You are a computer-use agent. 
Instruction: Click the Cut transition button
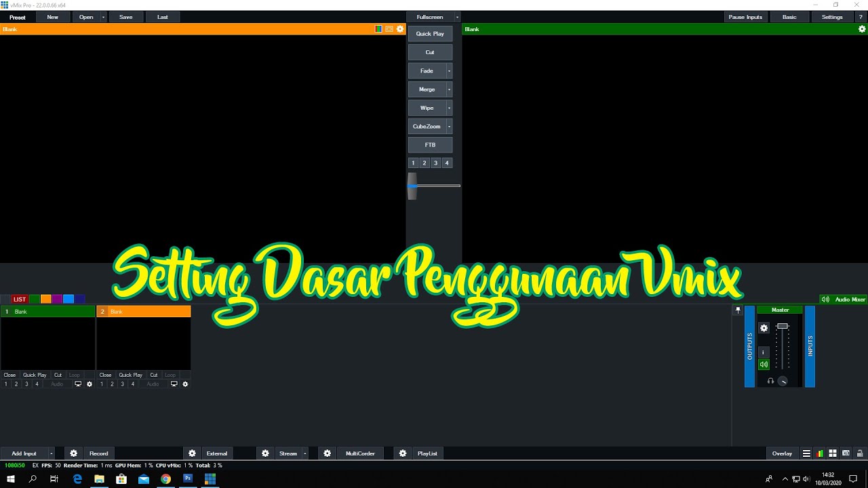[430, 52]
